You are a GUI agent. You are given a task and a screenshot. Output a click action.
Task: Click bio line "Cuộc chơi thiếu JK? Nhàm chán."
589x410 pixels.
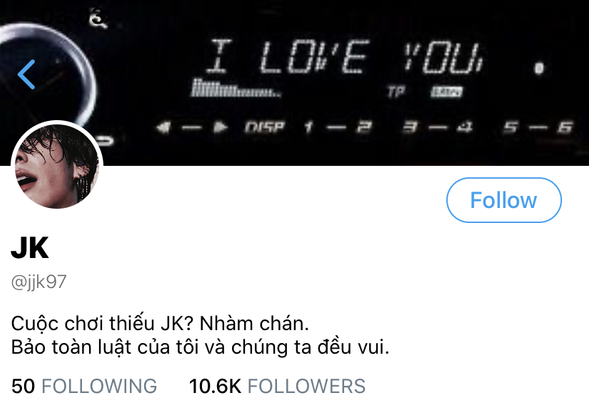(160, 323)
